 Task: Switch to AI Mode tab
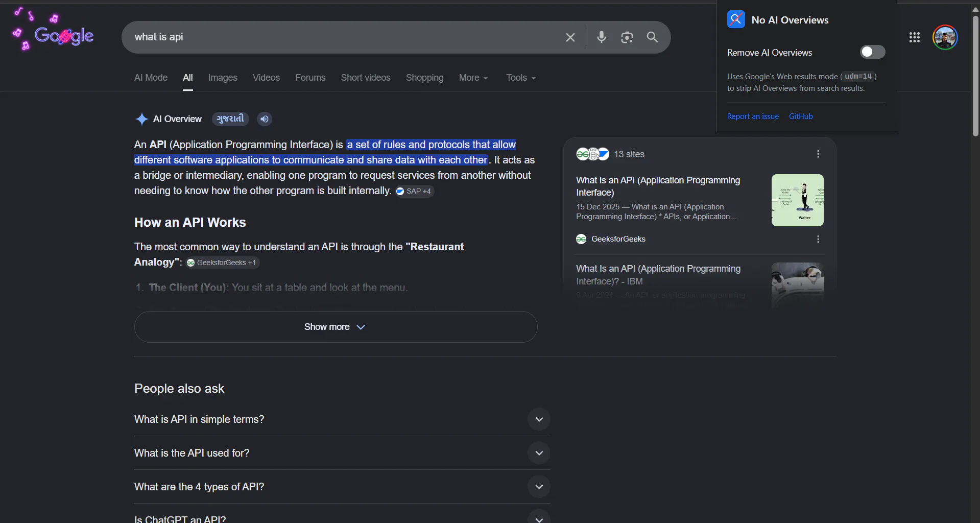coord(151,78)
